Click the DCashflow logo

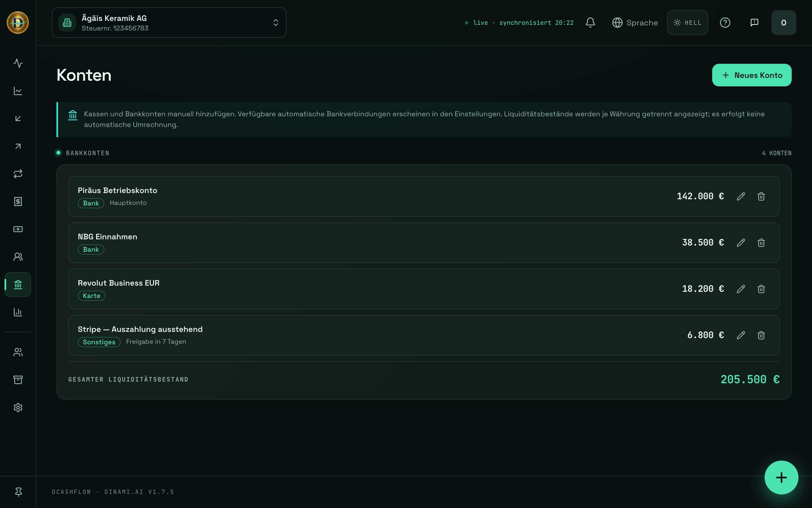(18, 23)
